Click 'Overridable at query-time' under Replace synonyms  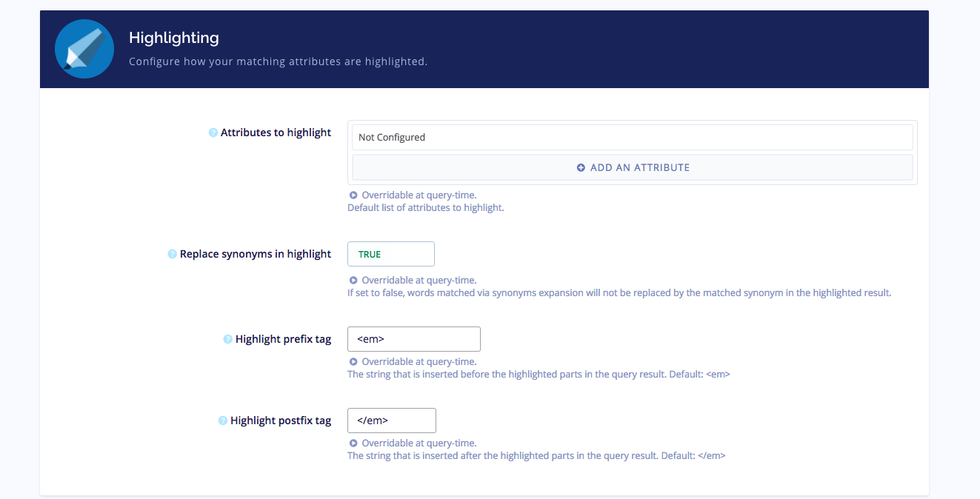coord(419,281)
